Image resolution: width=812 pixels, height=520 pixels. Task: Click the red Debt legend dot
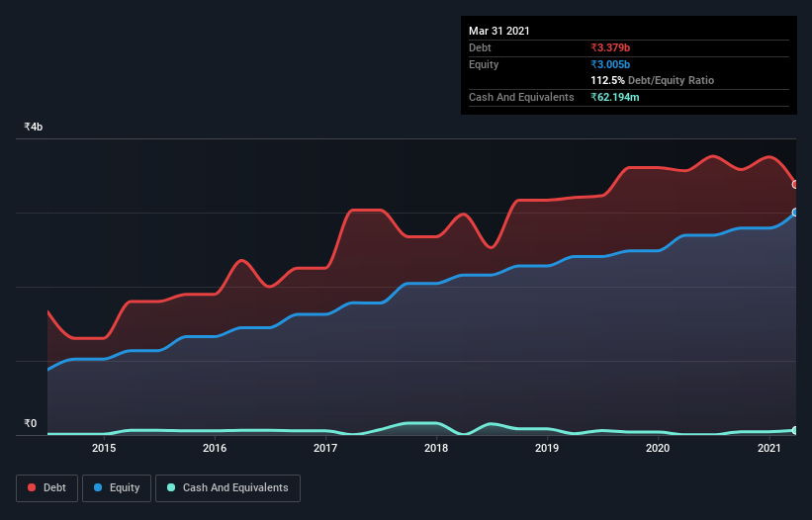[32, 487]
